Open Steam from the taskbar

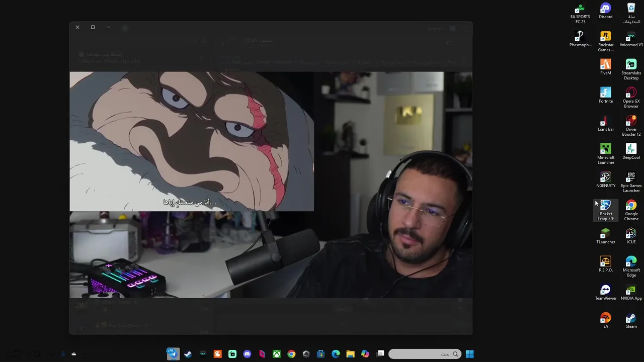[188, 354]
